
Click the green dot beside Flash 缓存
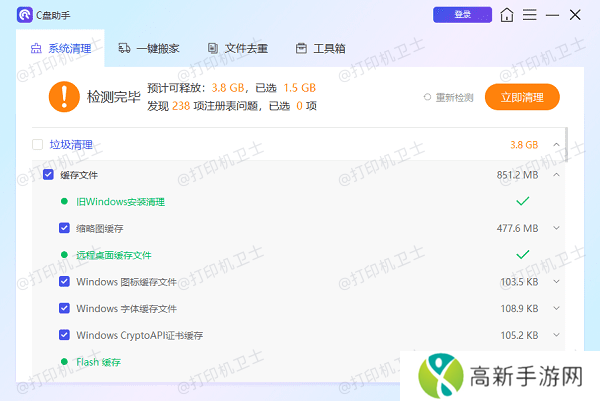pyautogui.click(x=64, y=362)
